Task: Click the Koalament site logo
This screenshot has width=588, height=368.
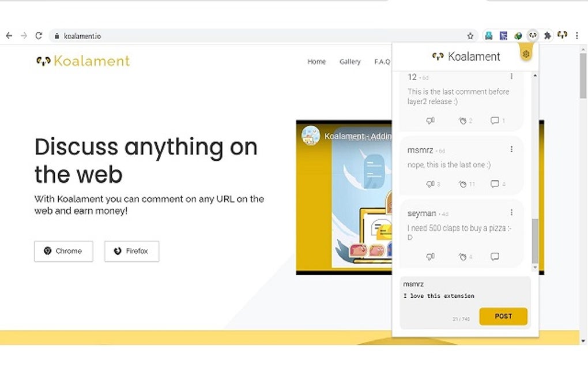Action: [83, 61]
